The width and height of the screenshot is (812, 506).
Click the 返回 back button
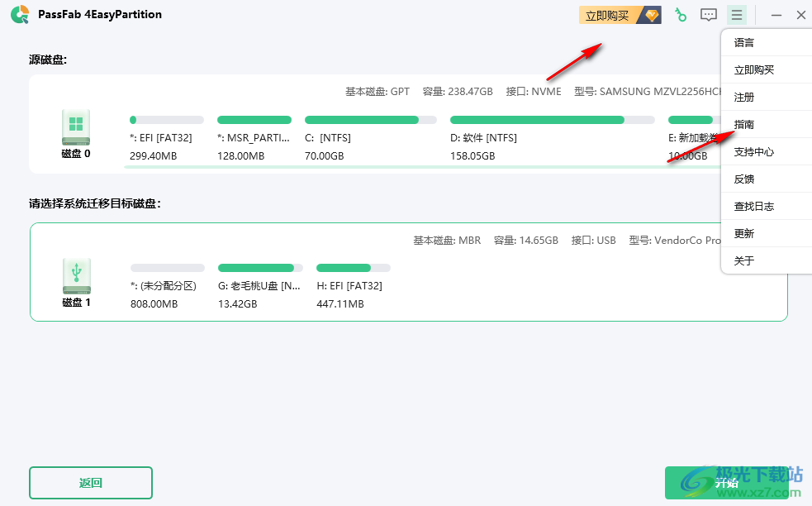point(90,483)
